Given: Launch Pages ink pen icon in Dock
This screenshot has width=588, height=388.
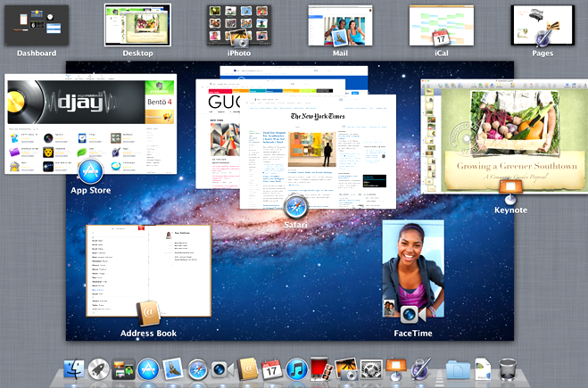Looking at the screenshot, I should 420,369.
